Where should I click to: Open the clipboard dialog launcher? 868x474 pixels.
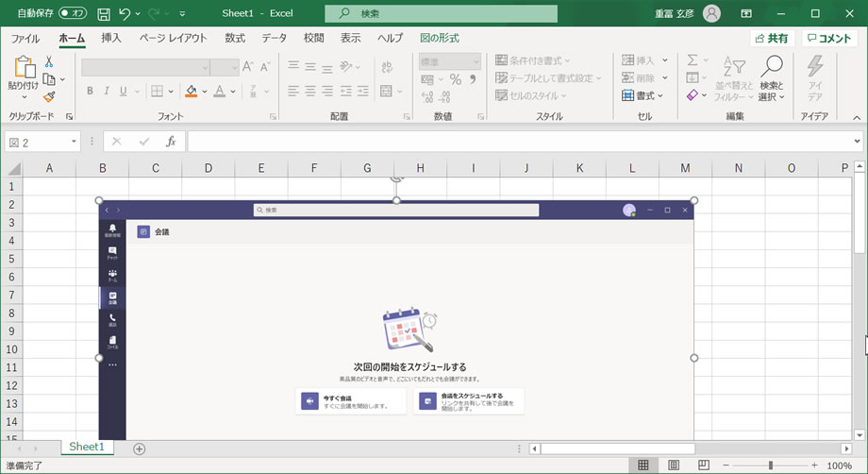(70, 117)
